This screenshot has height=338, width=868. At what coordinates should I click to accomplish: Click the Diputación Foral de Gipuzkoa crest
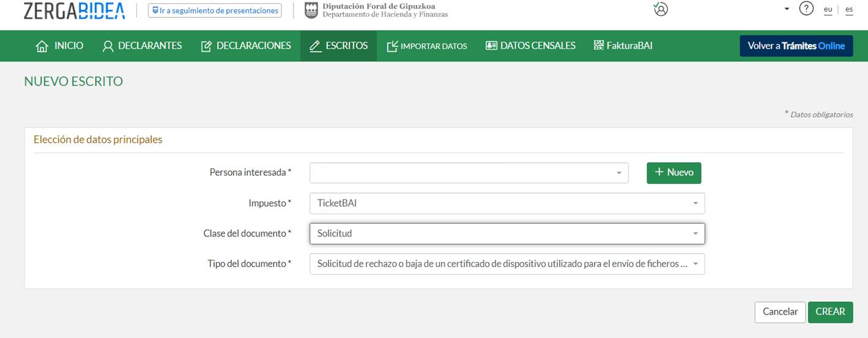311,10
